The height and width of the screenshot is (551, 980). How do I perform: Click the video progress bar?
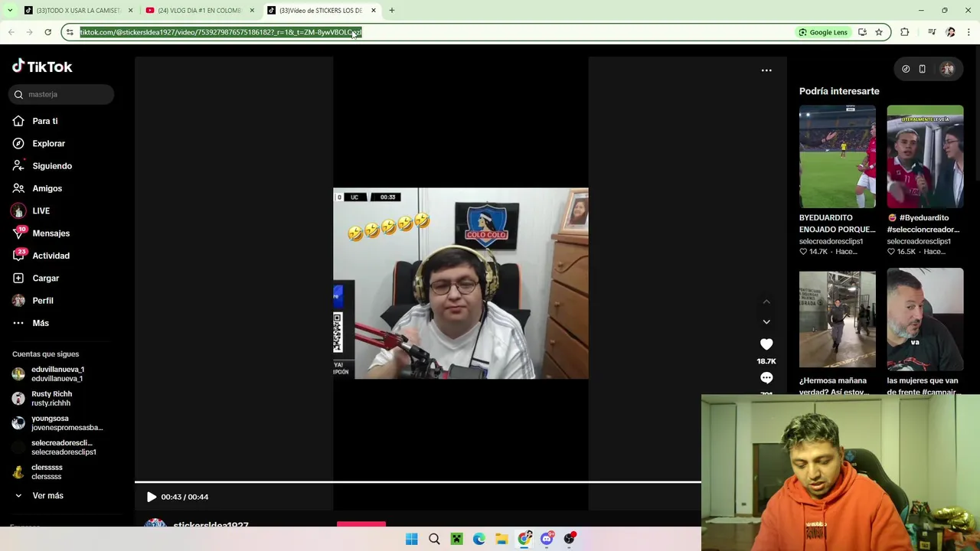point(418,482)
